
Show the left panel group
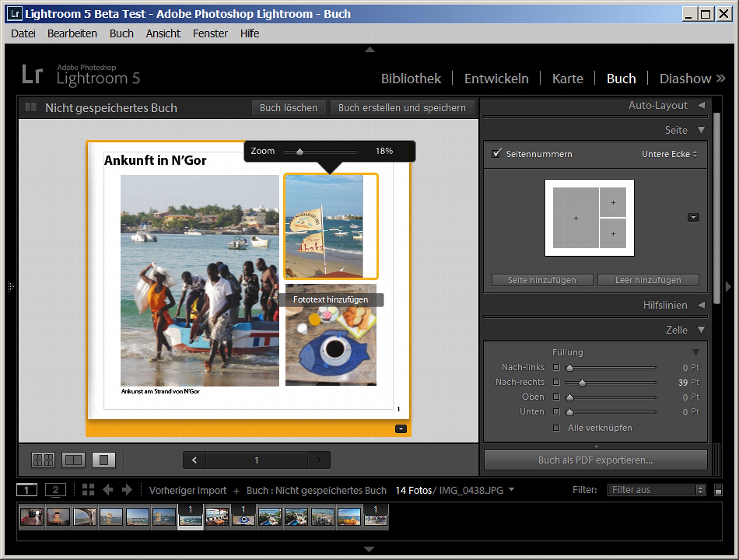tap(10, 287)
